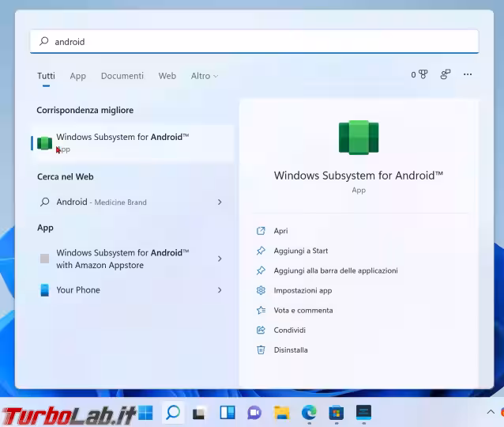The image size is (504, 427).
Task: Click magnifier icon beside Android web result
Action: (x=45, y=202)
